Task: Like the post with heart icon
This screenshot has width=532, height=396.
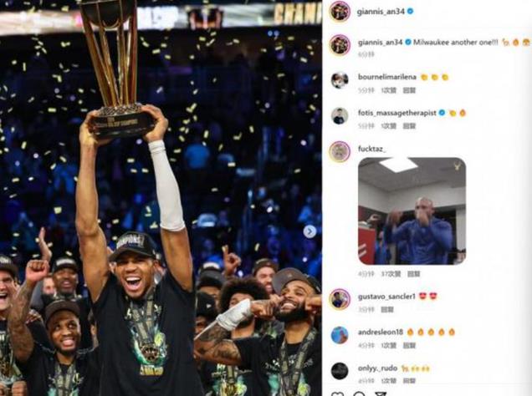Action: click(337, 393)
